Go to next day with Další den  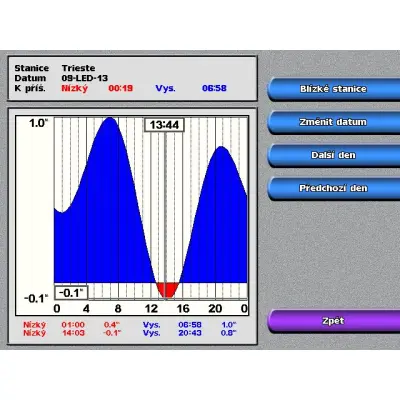coord(333,155)
